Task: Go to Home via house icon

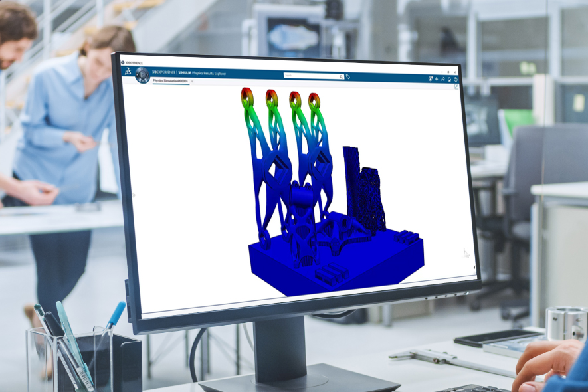Action: [449, 79]
